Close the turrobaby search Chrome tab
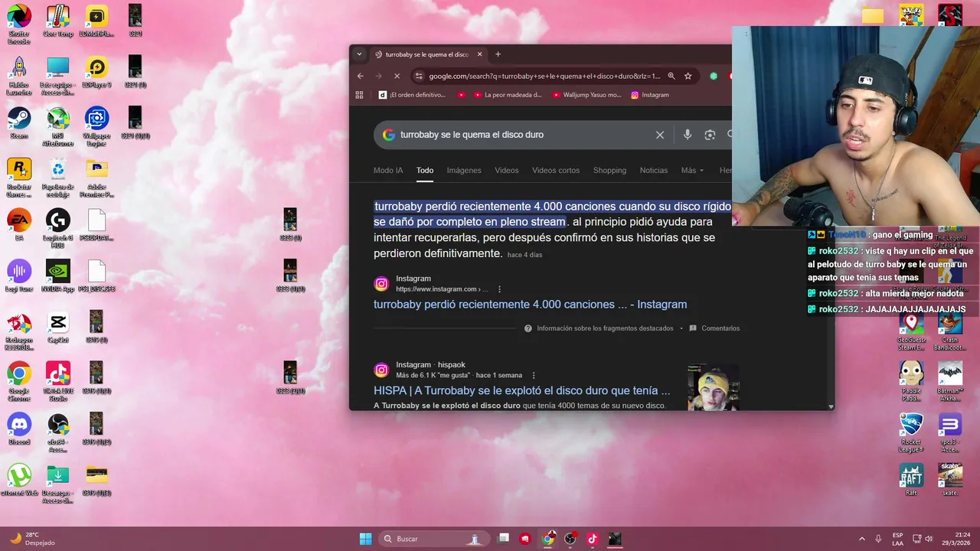This screenshot has height=551, width=980. tap(480, 54)
